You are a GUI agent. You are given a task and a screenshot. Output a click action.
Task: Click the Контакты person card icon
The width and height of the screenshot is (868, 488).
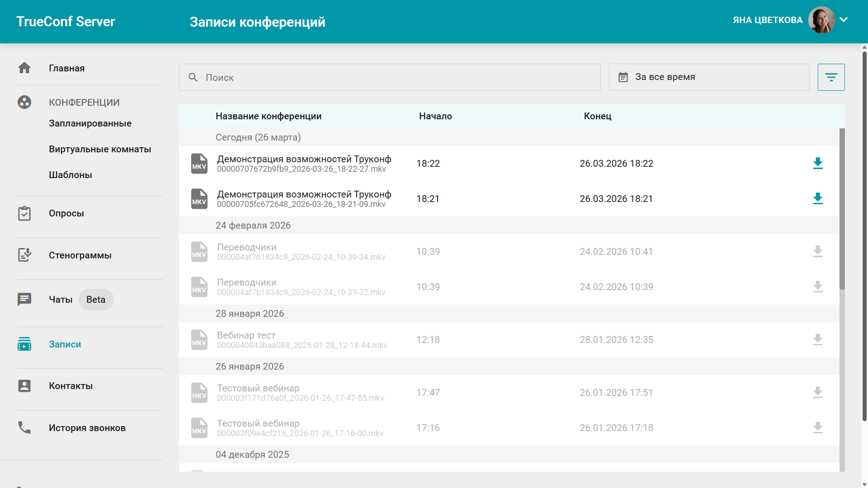(24, 386)
